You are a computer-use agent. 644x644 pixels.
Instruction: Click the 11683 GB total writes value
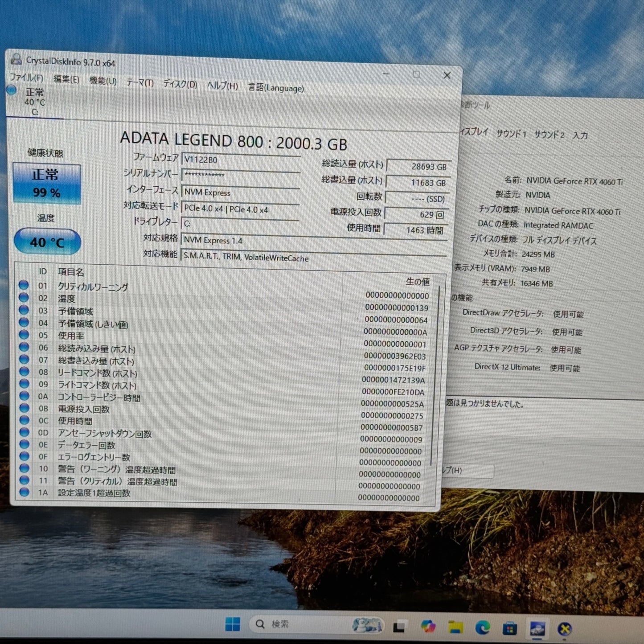(418, 182)
